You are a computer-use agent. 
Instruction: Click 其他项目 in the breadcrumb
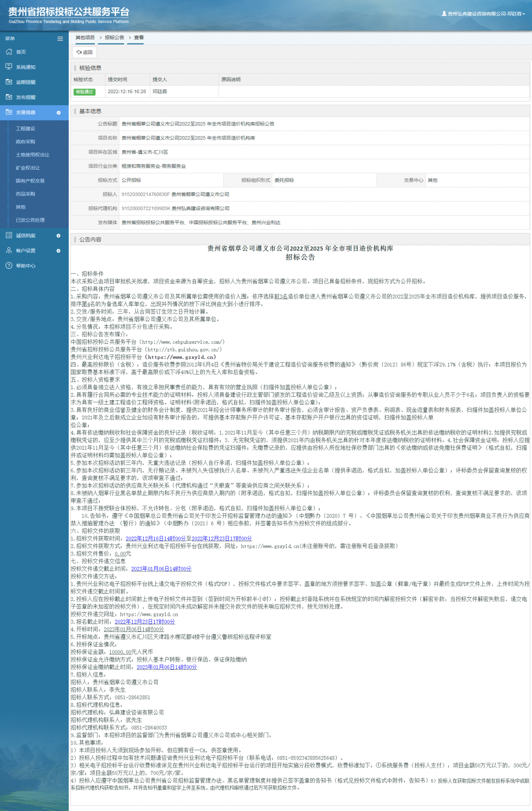coord(85,38)
